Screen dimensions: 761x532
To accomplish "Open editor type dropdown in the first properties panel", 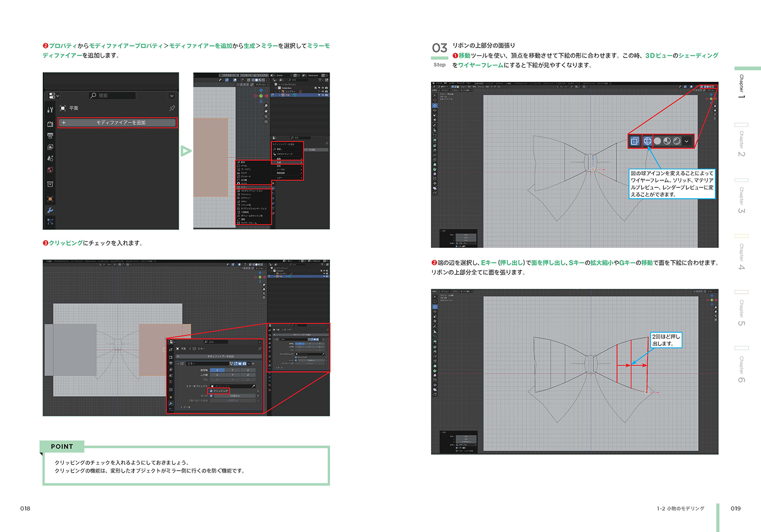I will point(54,96).
